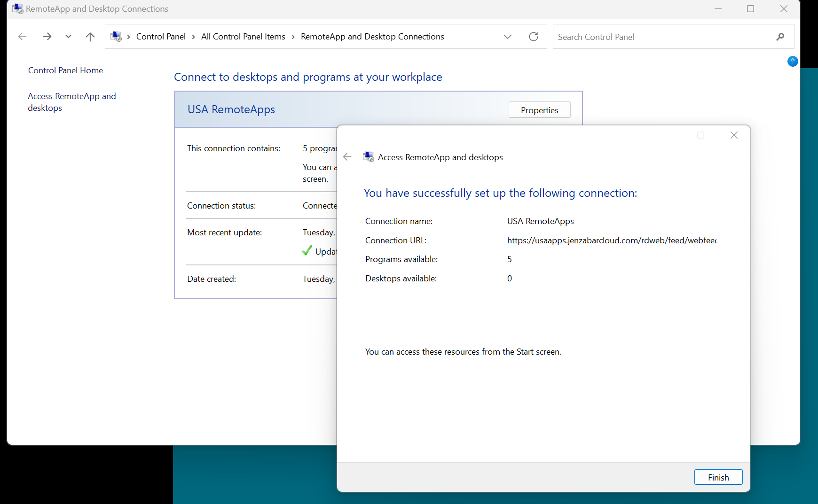
Task: Click USA RemoteApps connection heading
Action: point(231,109)
